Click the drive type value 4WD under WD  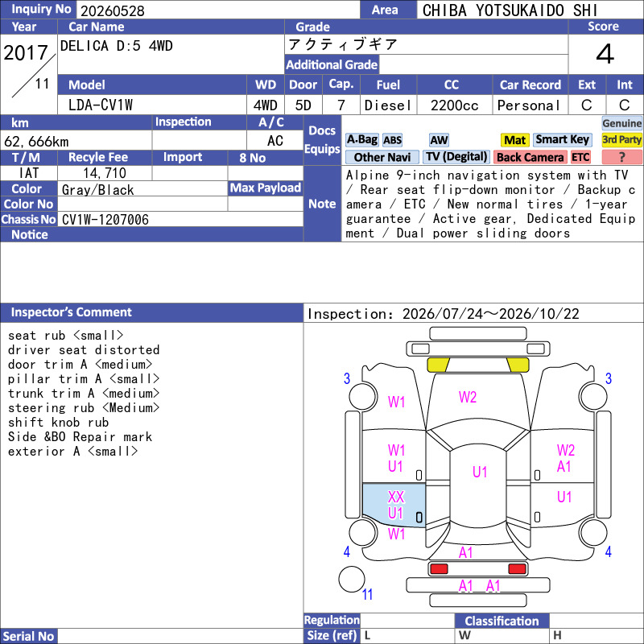pyautogui.click(x=265, y=105)
